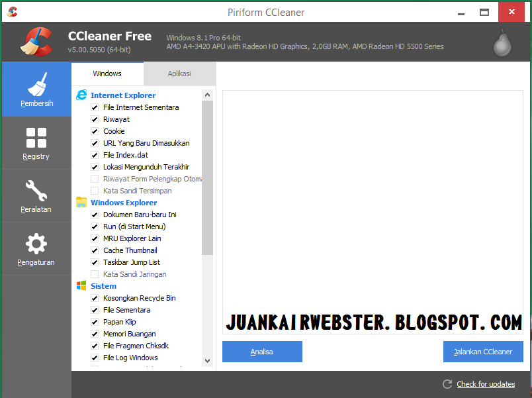Switch to the Windows tab
The height and width of the screenshot is (398, 532).
(107, 74)
